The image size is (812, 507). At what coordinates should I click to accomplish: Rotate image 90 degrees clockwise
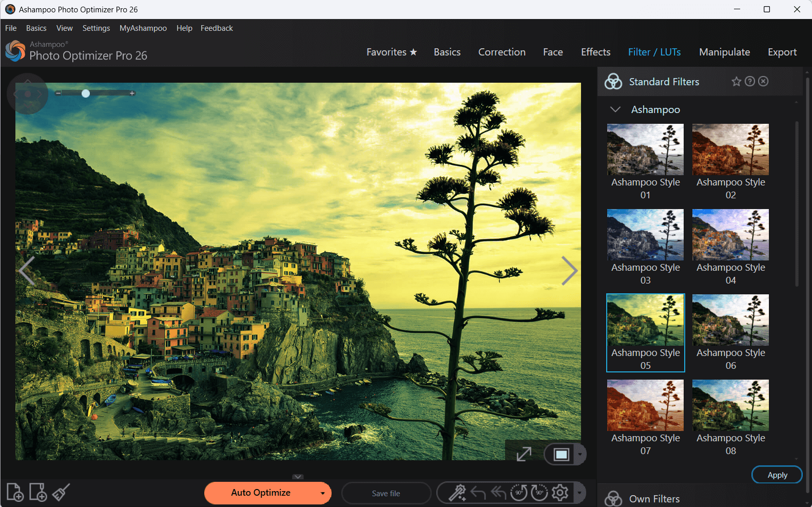point(539,493)
